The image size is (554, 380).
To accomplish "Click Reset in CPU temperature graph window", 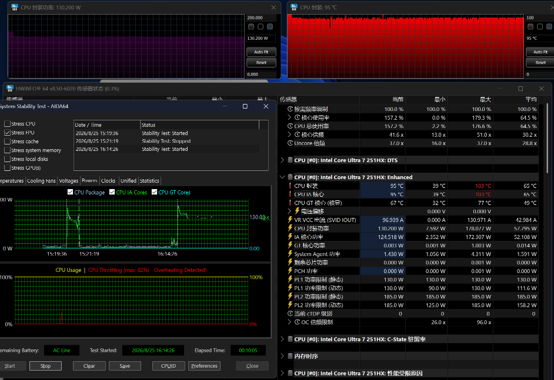I will [540, 63].
